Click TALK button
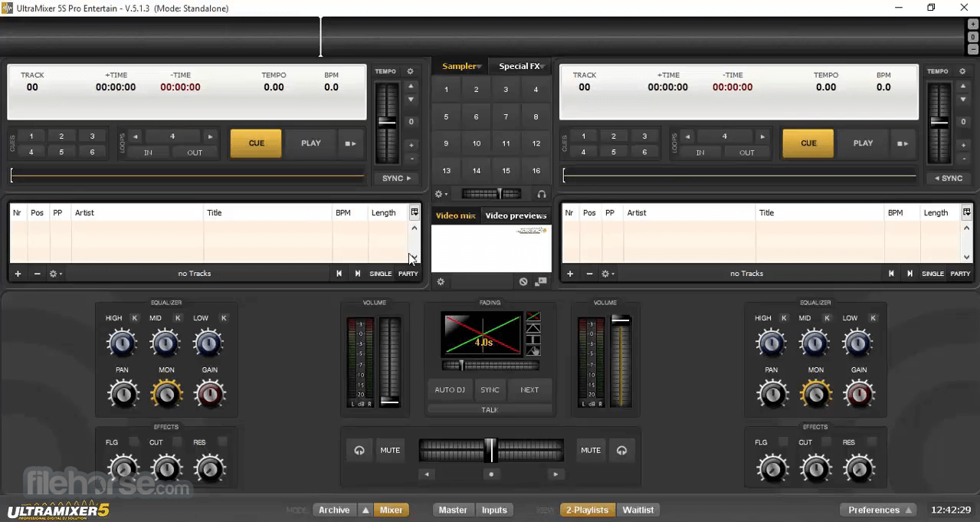 click(490, 410)
